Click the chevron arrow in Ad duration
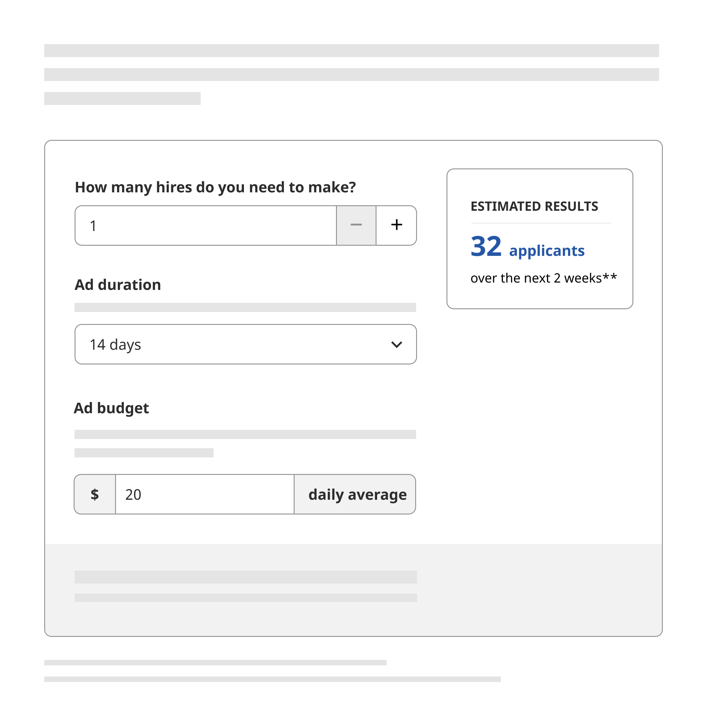The width and height of the screenshot is (707, 728). 396,344
